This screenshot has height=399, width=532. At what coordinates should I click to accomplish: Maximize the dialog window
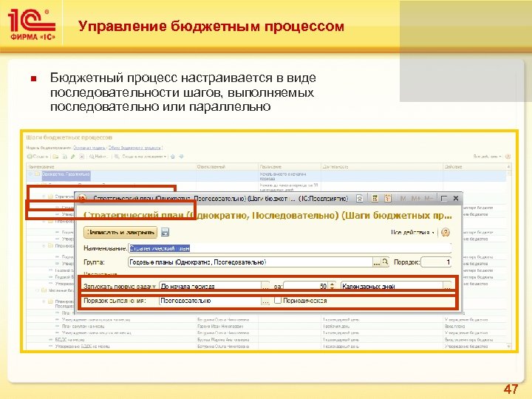tap(444, 199)
